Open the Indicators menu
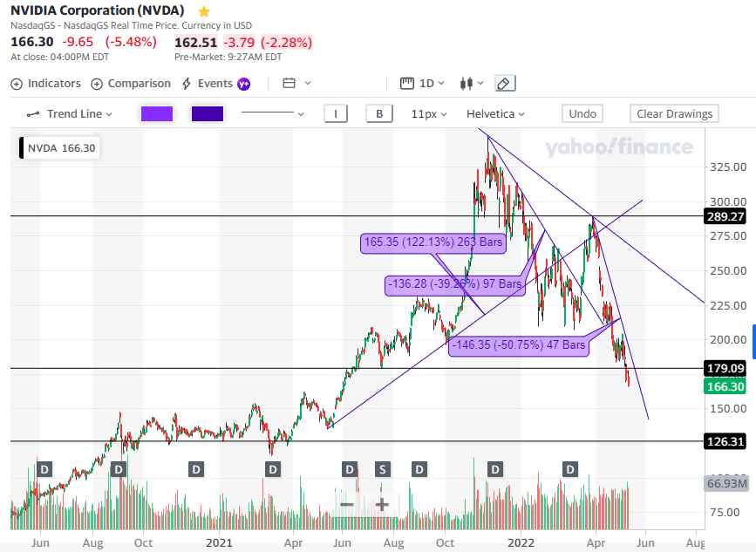This screenshot has width=756, height=552. point(46,84)
